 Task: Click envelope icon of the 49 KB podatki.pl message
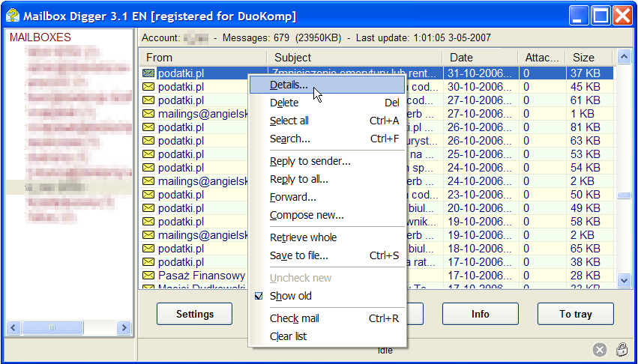tap(148, 208)
